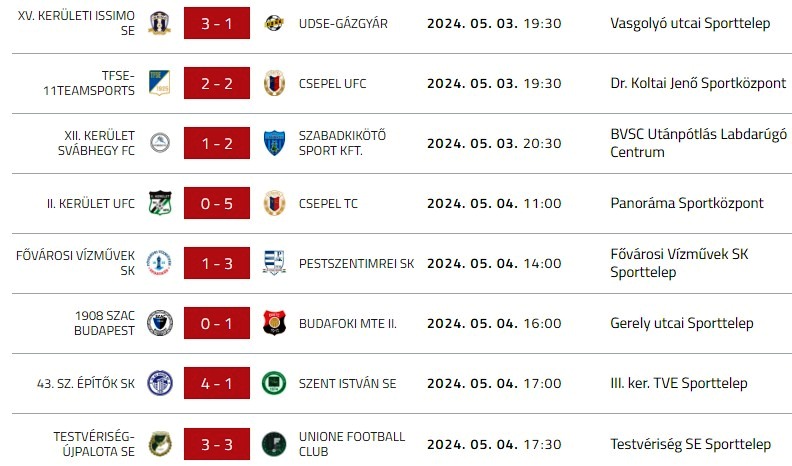The image size is (792, 466).
Task: Click the Panoráma Sportközpont venue text
Action: point(686,203)
